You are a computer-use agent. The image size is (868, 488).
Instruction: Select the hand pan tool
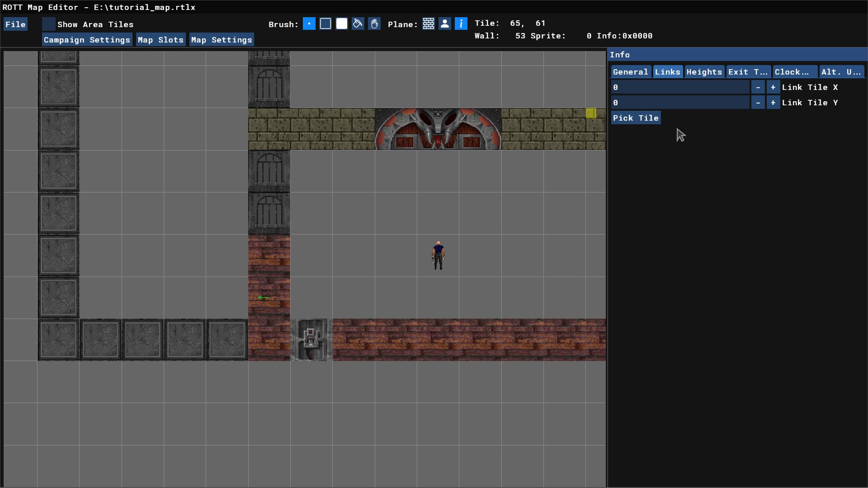coord(374,24)
